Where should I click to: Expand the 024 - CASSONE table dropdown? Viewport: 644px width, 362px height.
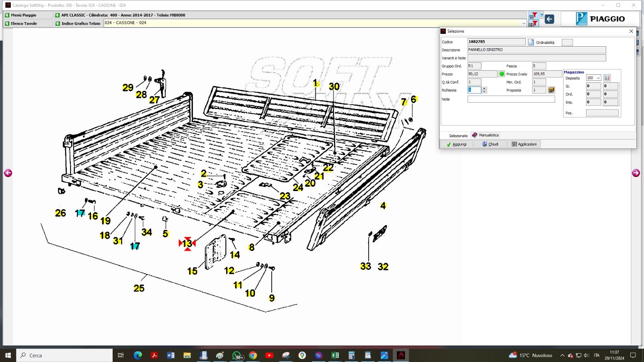click(524, 23)
